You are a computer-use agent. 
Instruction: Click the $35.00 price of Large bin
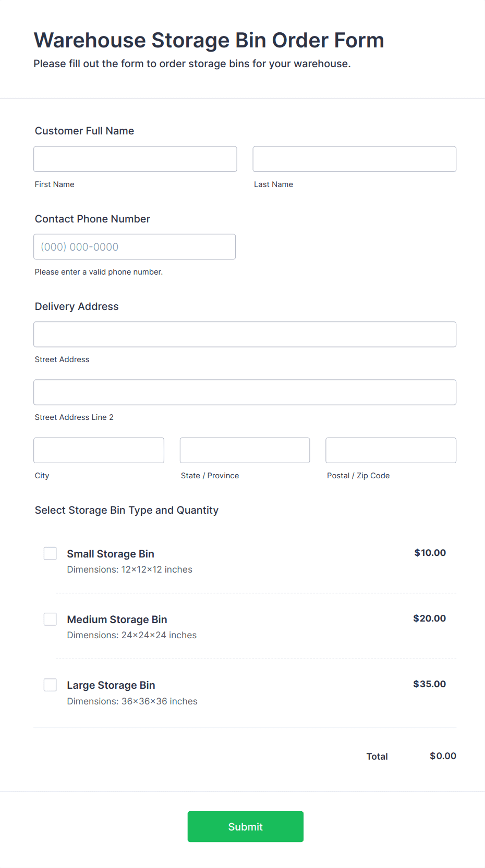429,684
